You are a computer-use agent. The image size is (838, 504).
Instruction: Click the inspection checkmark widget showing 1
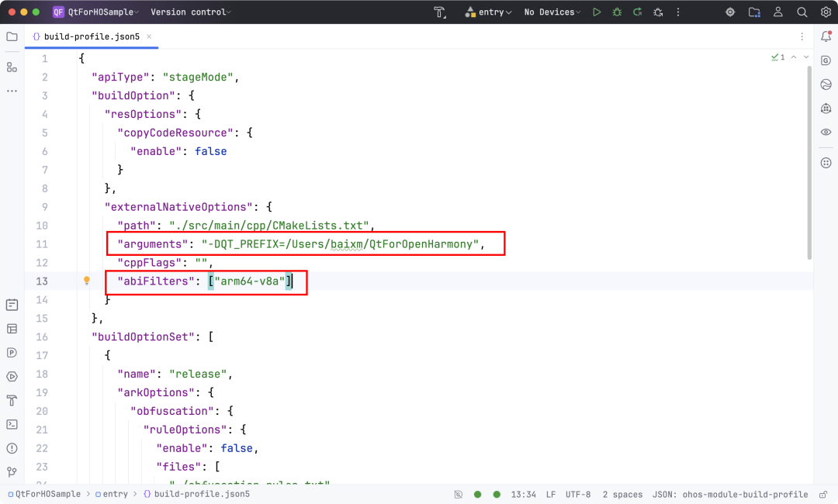click(x=778, y=57)
